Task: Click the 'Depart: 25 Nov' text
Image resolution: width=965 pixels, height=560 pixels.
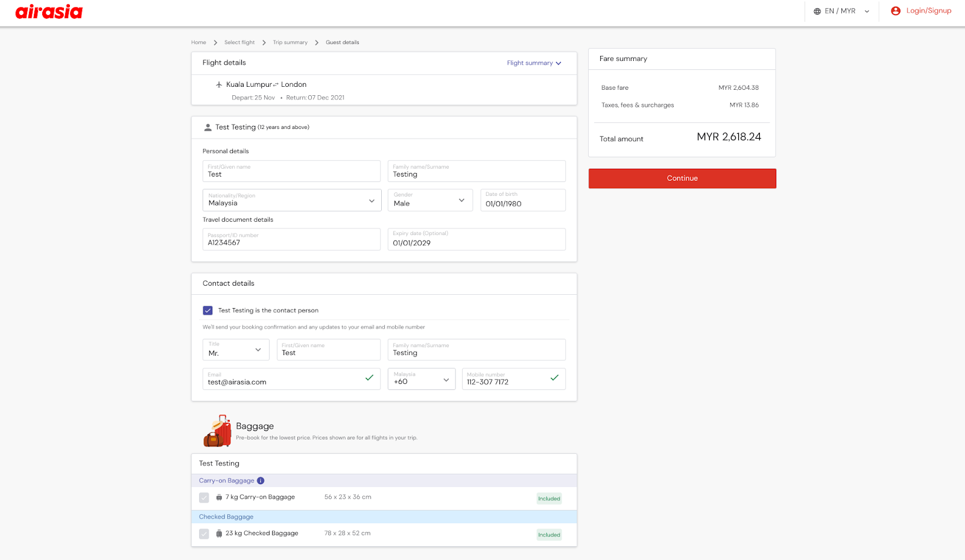Action: pos(253,98)
